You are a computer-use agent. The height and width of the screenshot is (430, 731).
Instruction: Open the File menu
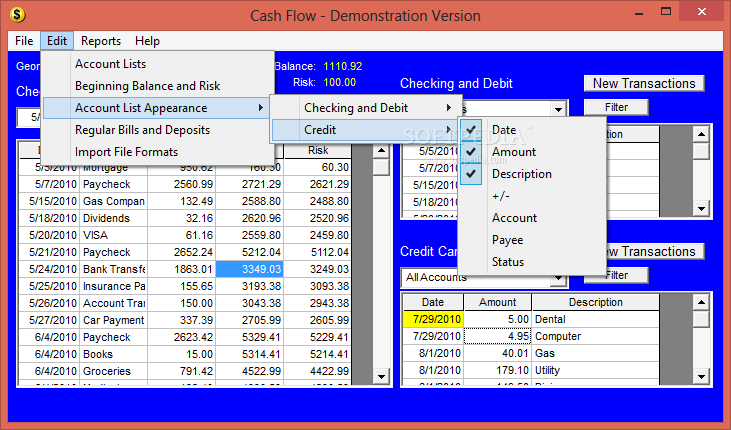pos(24,41)
